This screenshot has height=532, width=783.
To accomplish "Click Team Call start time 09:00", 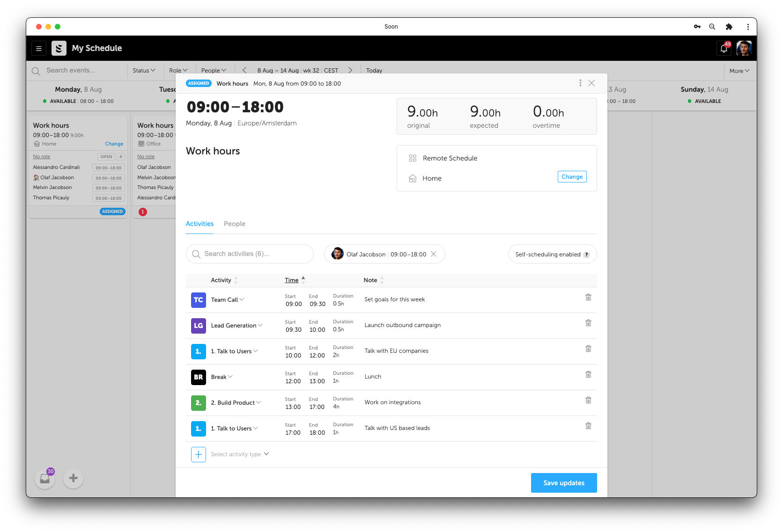I will tap(294, 304).
